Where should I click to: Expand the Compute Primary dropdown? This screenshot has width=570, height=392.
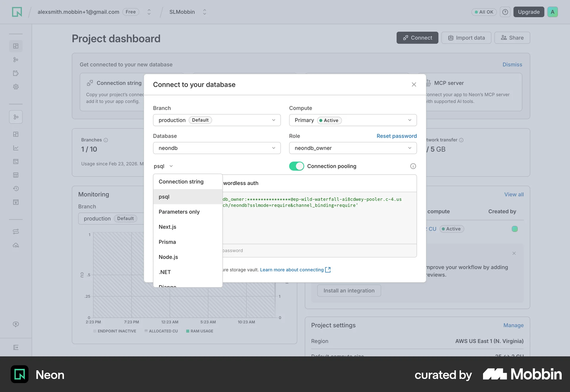click(353, 120)
